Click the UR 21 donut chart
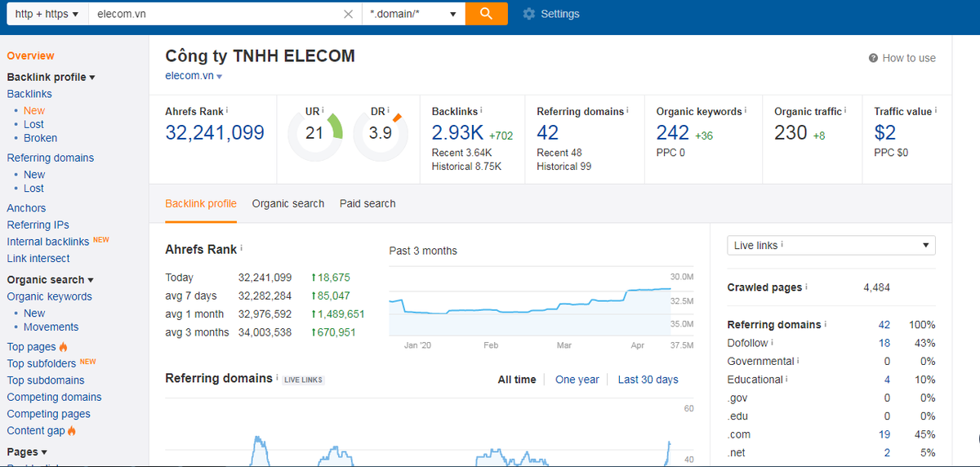Viewport: 980px width, 467px height. [315, 133]
